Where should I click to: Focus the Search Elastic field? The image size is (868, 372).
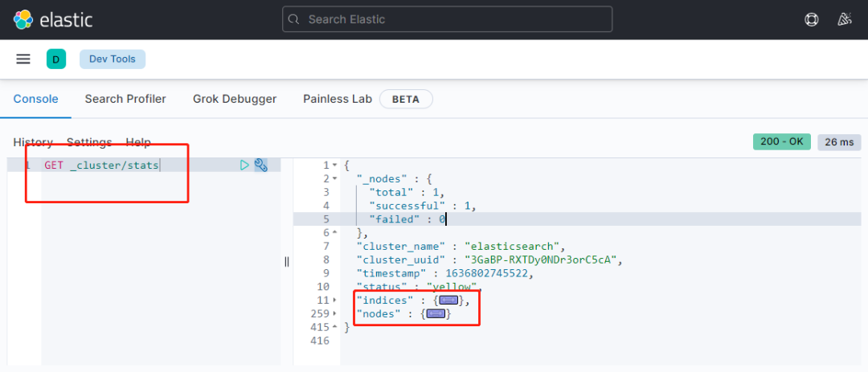tap(448, 19)
